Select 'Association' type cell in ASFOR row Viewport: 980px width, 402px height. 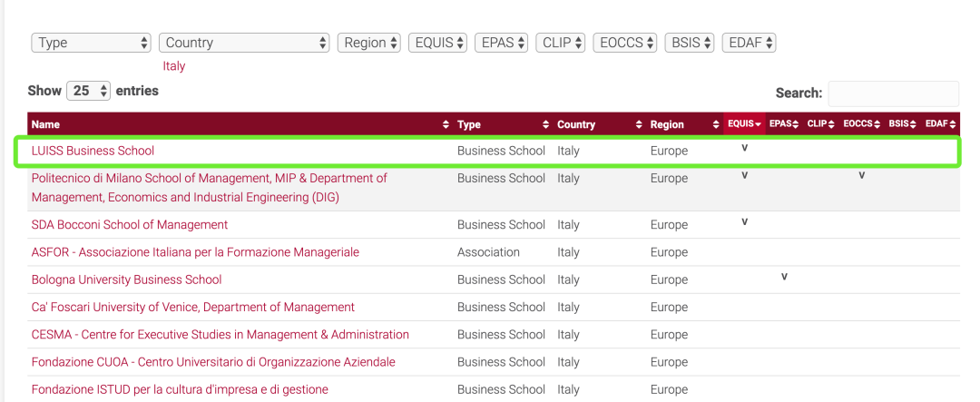coord(489,252)
